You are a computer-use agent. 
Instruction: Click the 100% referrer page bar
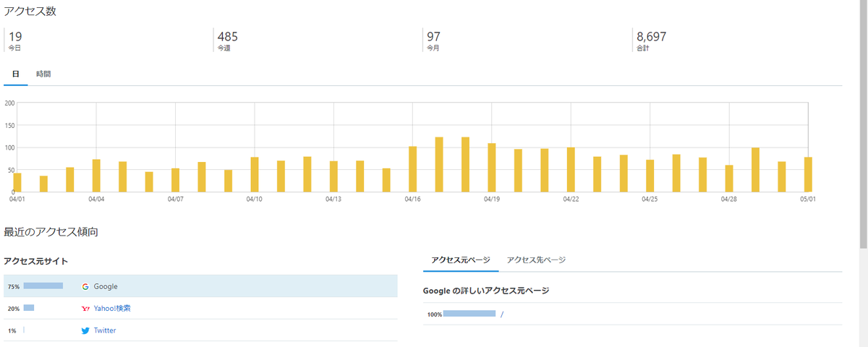click(x=469, y=314)
